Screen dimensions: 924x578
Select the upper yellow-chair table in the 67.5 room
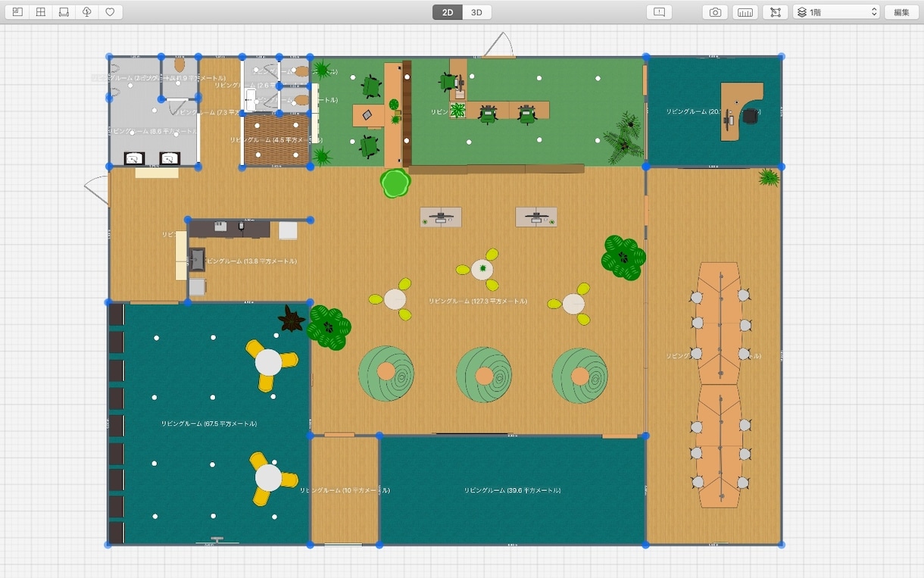click(x=271, y=364)
